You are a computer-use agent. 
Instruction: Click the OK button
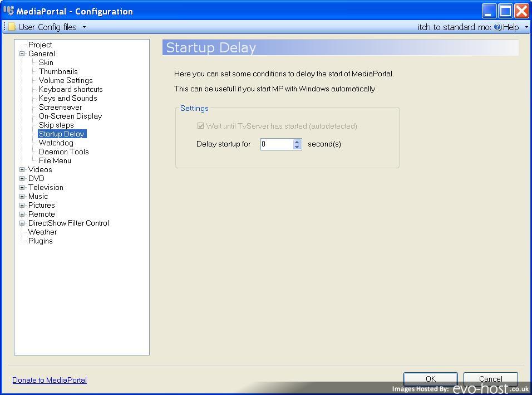tap(431, 379)
